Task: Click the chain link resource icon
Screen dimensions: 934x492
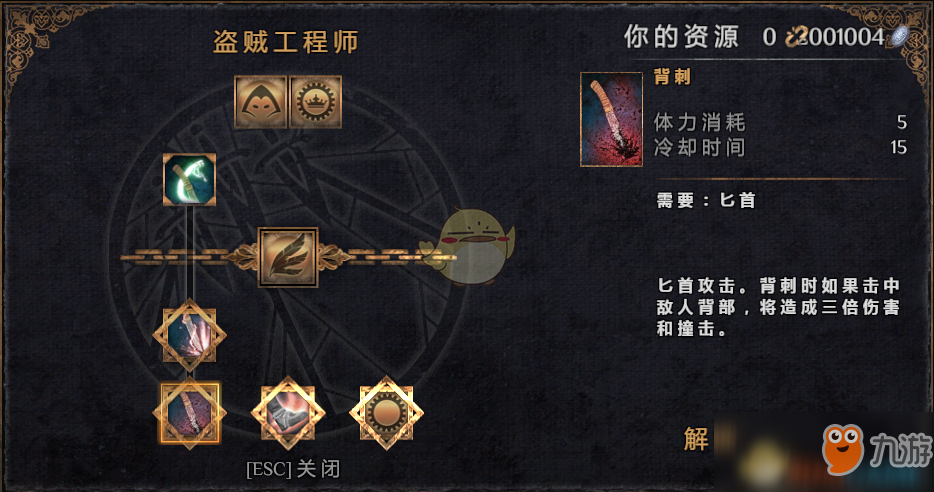Action: point(796,37)
